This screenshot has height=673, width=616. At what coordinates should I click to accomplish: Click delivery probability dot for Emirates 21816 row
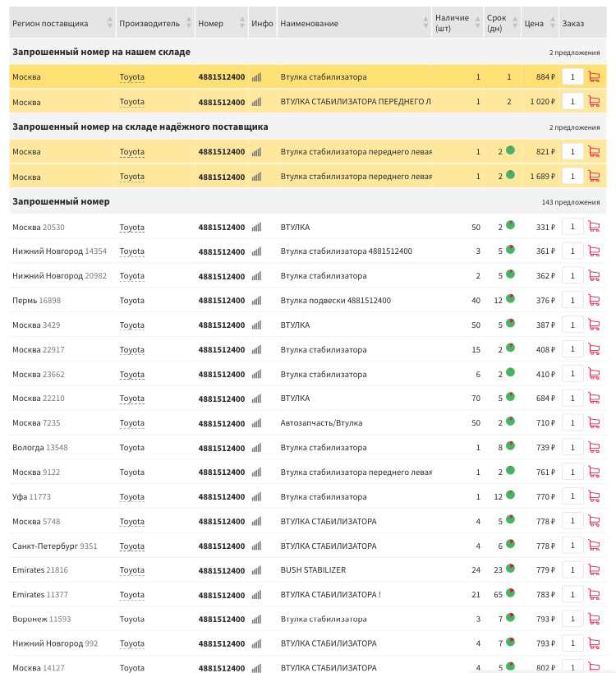pyautogui.click(x=510, y=569)
